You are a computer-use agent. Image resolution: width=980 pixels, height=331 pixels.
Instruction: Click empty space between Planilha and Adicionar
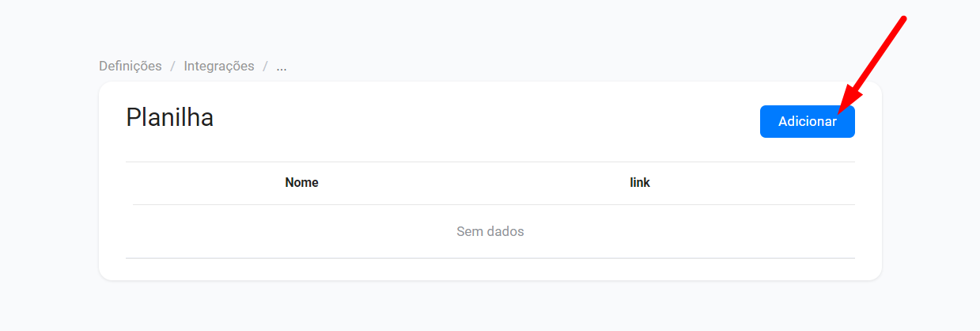(x=475, y=119)
